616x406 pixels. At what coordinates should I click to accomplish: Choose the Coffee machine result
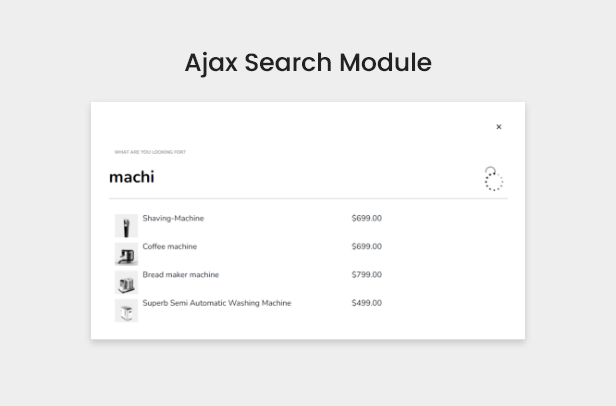tap(170, 246)
